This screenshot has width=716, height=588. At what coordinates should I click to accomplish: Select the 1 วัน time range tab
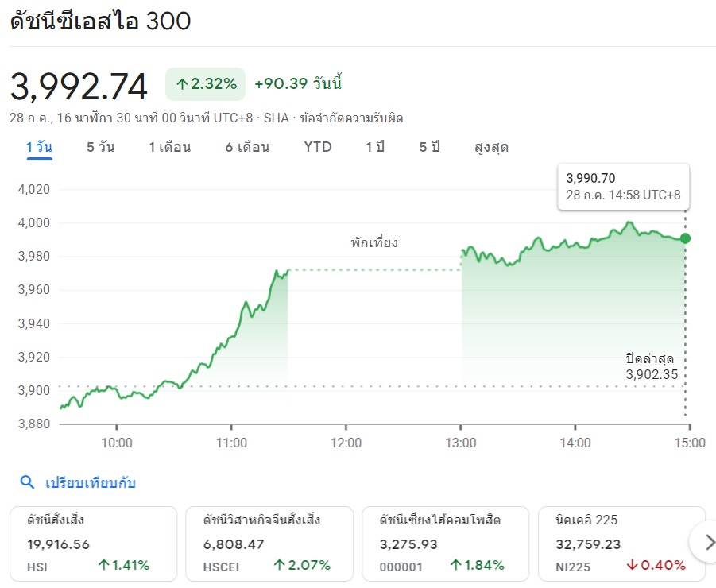[x=39, y=147]
